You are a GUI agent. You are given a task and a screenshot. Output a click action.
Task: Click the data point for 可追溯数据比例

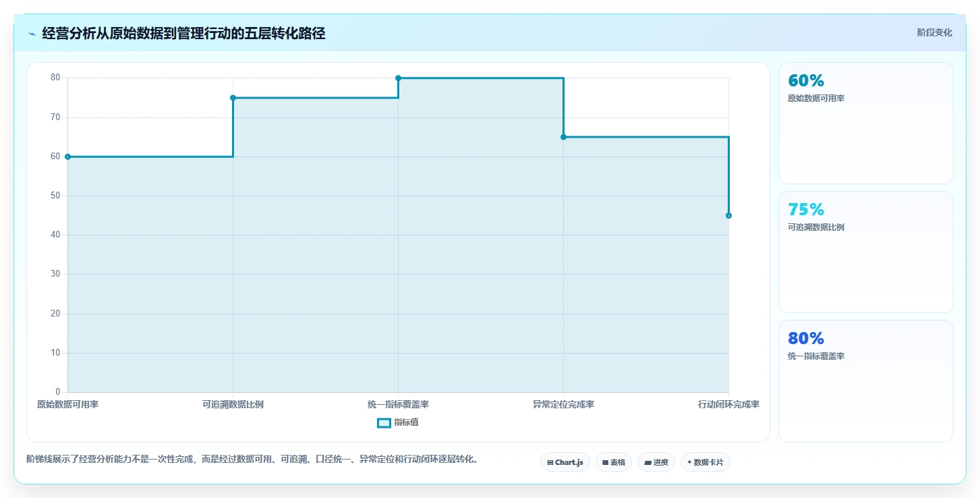coord(233,98)
